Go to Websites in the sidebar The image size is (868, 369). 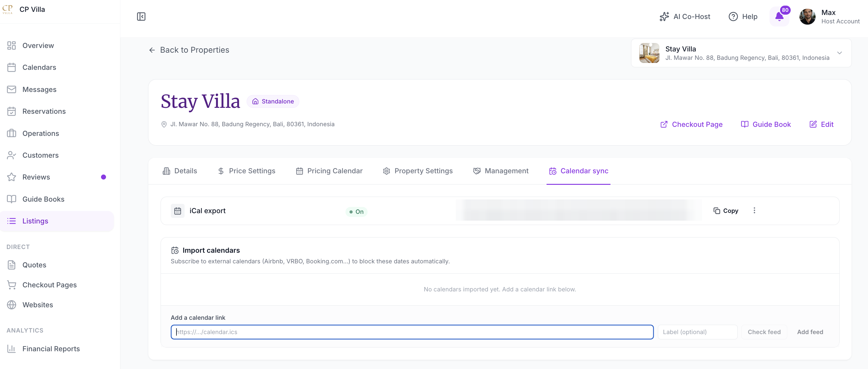[x=57, y=305]
